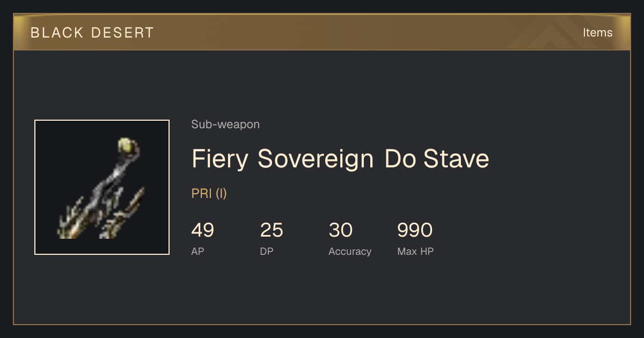Click the DP value 25

pyautogui.click(x=272, y=230)
